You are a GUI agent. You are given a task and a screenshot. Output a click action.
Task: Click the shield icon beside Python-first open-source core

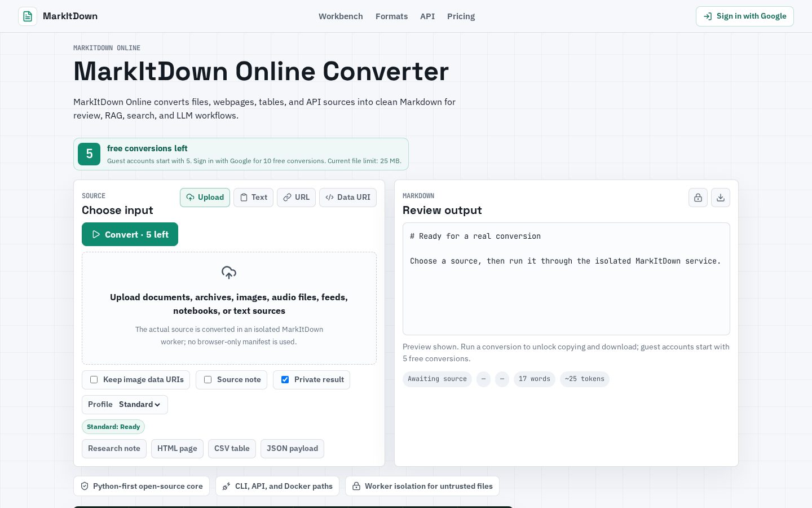[85, 486]
